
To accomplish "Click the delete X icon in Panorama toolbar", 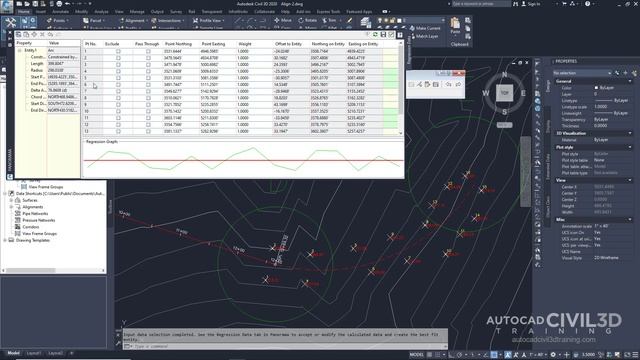I will (42, 35).
